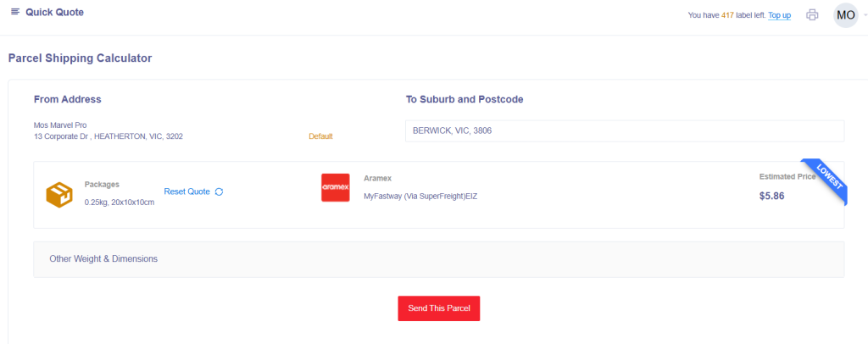The height and width of the screenshot is (344, 868).
Task: Click the orange package box icon
Action: 59,195
